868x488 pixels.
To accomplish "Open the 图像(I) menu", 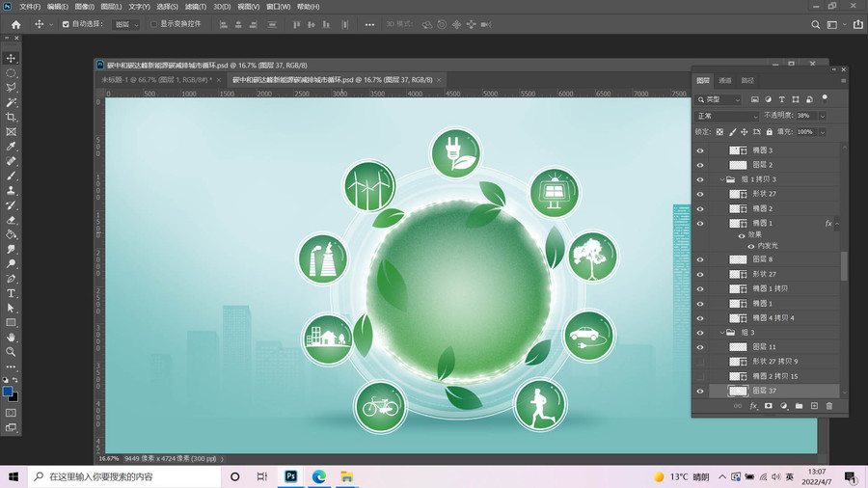I will pyautogui.click(x=84, y=7).
